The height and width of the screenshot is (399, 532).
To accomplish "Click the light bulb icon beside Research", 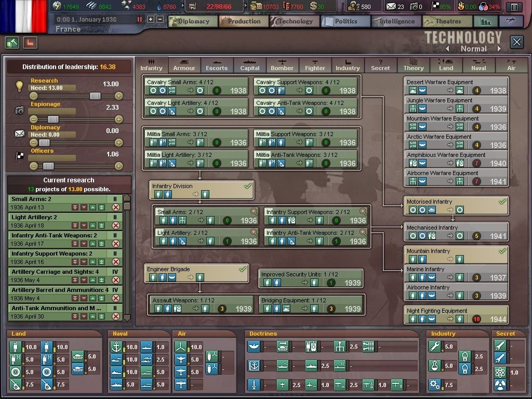I will pyautogui.click(x=19, y=86).
